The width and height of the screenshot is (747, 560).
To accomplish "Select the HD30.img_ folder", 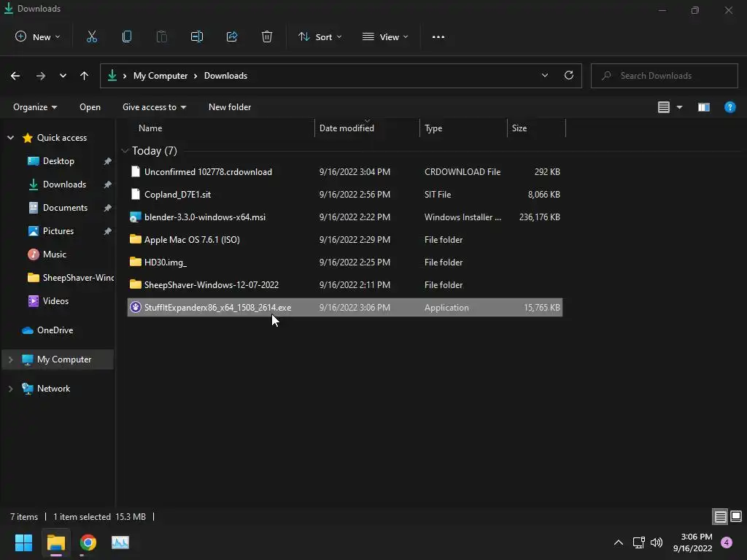I will 345,262.
